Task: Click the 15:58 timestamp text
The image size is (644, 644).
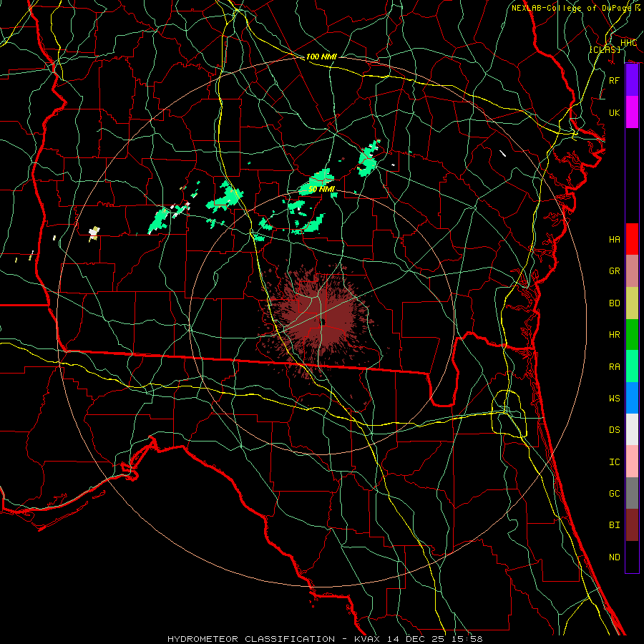Action: pyautogui.click(x=468, y=639)
